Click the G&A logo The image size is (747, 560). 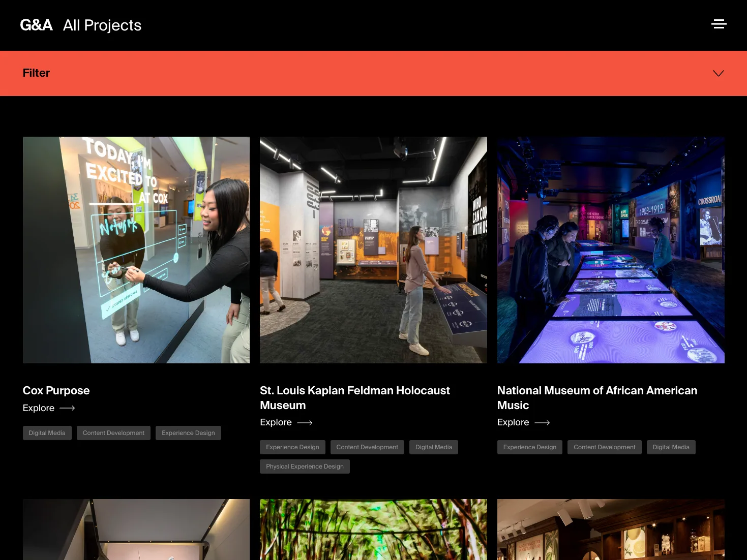pyautogui.click(x=36, y=25)
